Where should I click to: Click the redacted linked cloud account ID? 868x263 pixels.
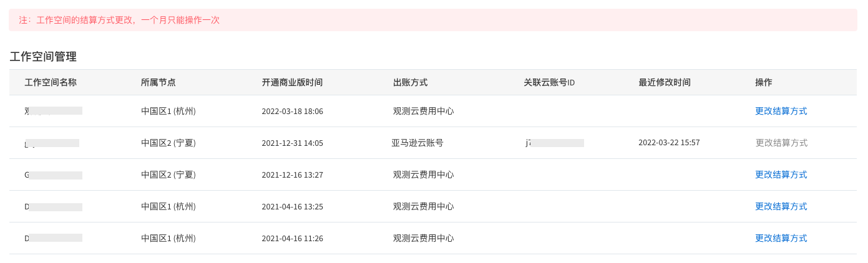(x=555, y=143)
